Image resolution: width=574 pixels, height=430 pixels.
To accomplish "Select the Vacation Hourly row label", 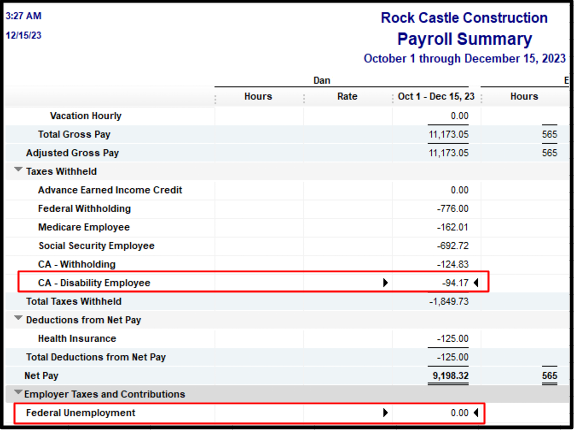I will 86,116.
